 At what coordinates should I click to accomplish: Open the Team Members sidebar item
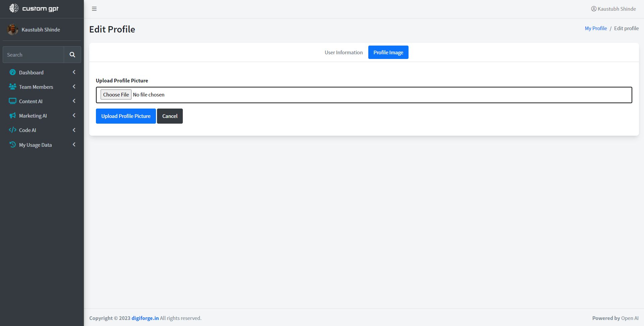(42, 87)
